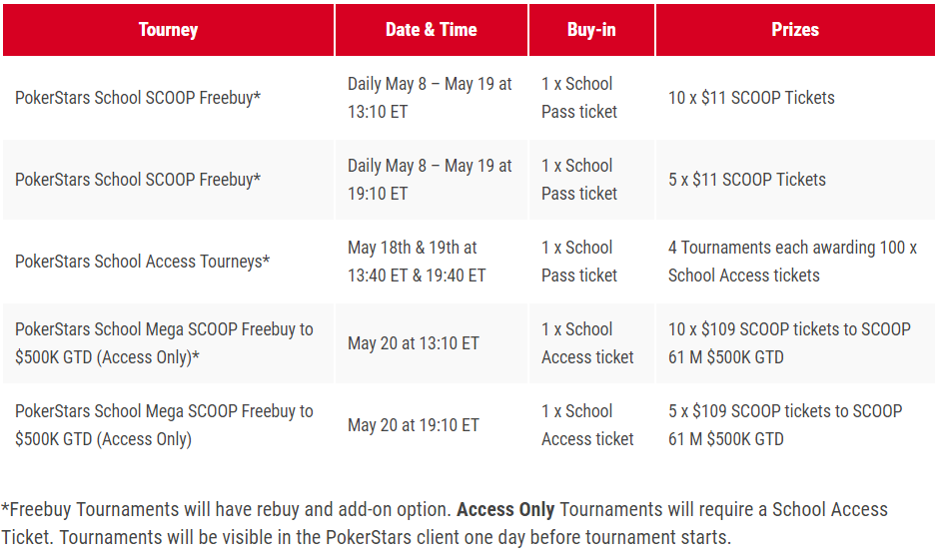944x560 pixels.
Task: Click Mega SCOOP Freebuy tourney name without asterisk
Action: click(165, 424)
